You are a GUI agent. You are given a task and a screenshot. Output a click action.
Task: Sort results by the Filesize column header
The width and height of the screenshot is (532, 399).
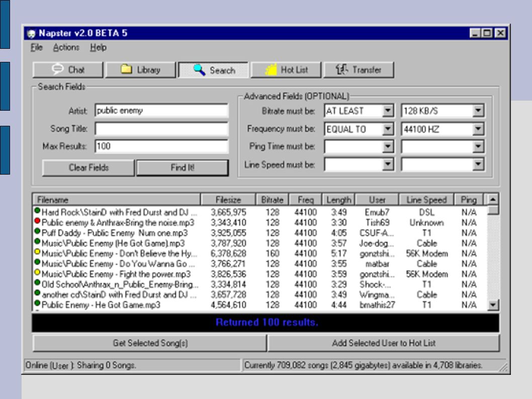(228, 200)
